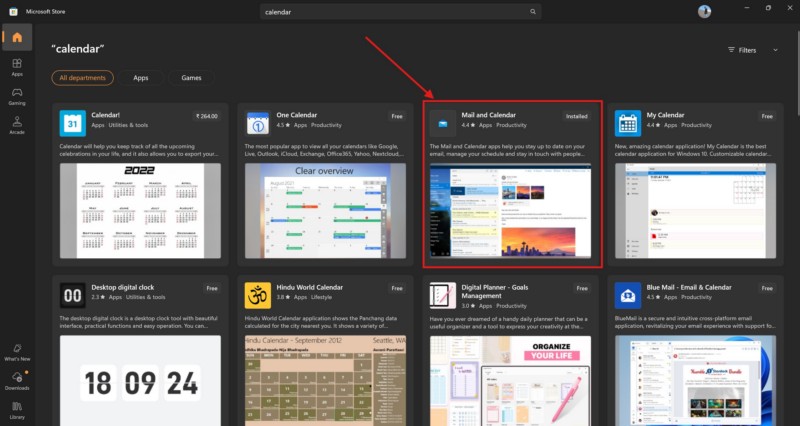Open the Apps section icon
The image size is (800, 426).
tap(17, 67)
